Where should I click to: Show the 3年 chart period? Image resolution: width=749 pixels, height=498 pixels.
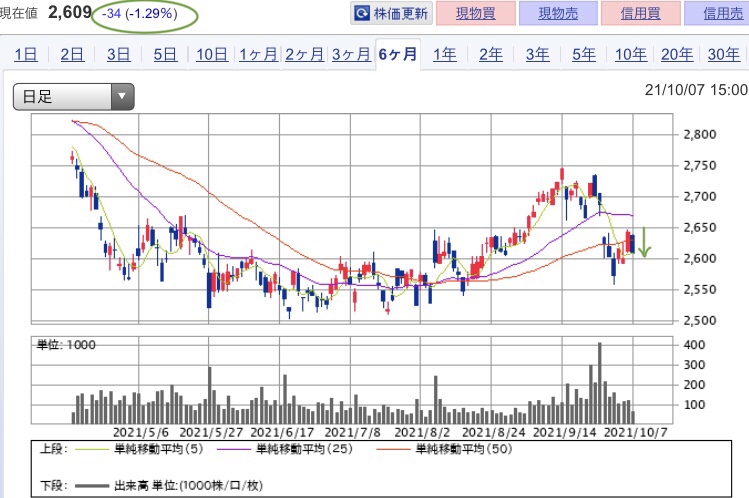[537, 54]
